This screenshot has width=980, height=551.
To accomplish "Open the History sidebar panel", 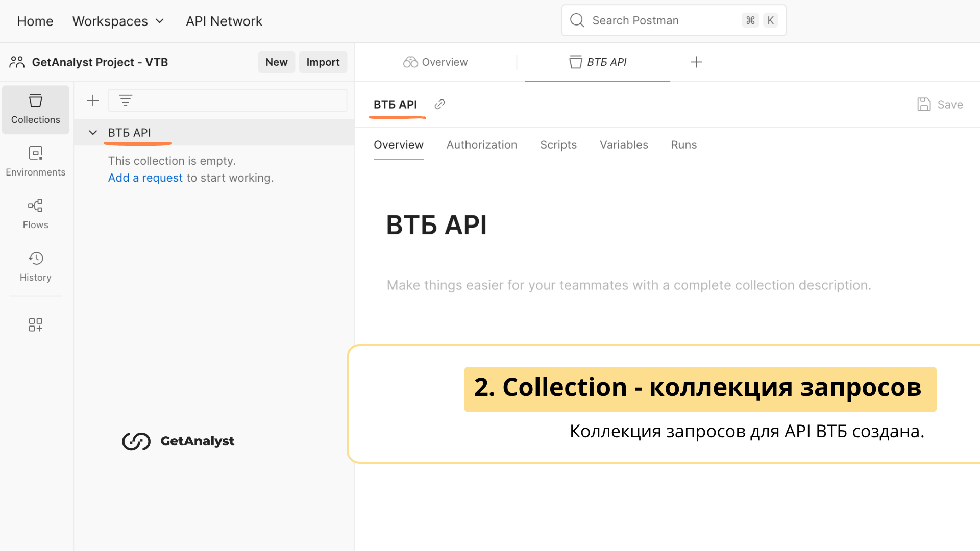I will click(36, 266).
